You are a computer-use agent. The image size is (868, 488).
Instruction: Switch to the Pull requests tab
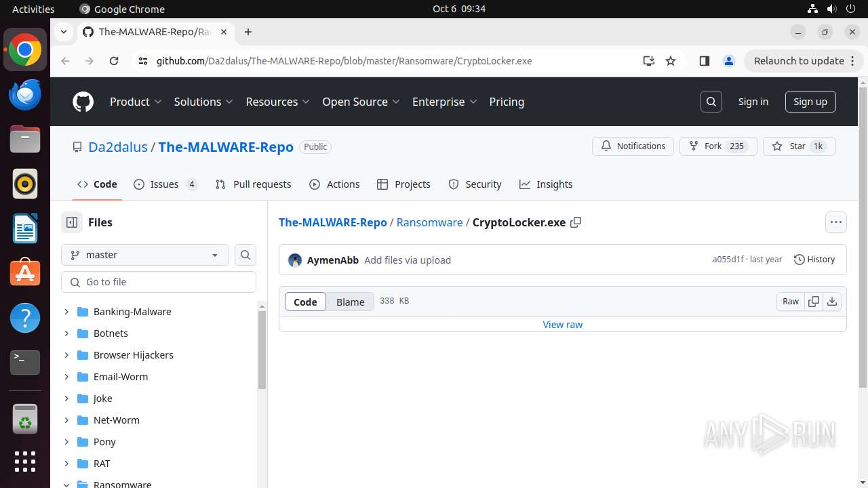pyautogui.click(x=253, y=184)
